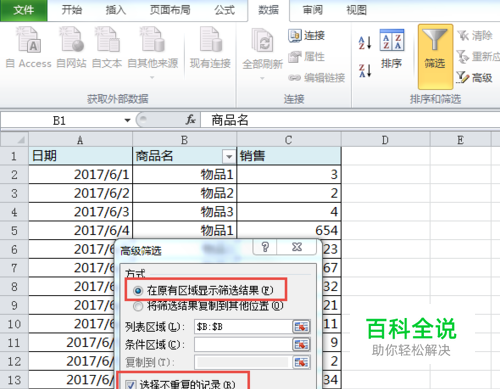This screenshot has width=500, height=389.
Task: Click the formula bar showing 商品名
Action: pos(350,120)
